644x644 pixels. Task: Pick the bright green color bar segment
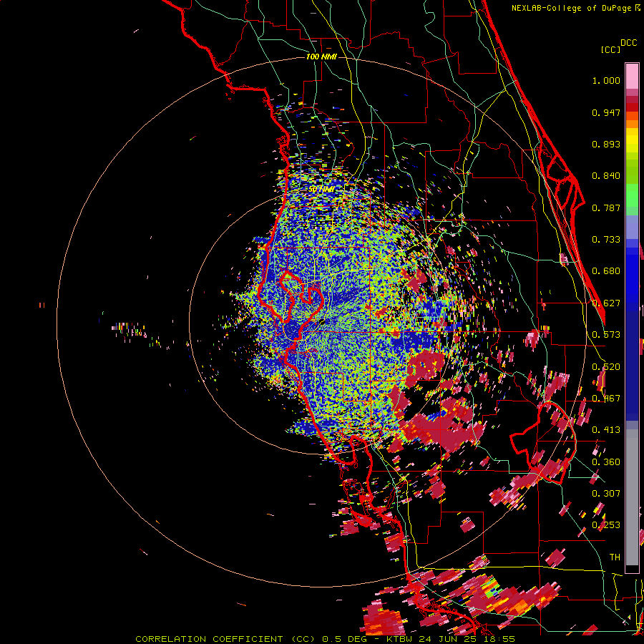(632, 195)
